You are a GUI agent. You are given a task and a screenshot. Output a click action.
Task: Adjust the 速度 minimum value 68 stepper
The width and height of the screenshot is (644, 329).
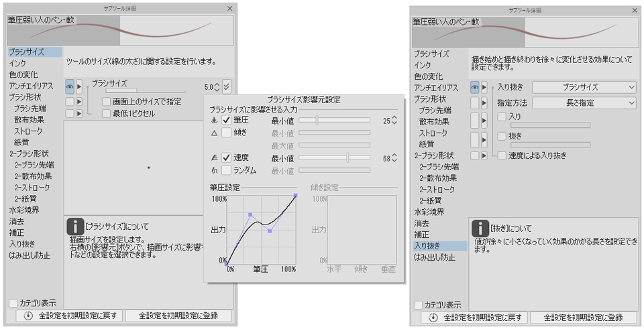[394, 158]
